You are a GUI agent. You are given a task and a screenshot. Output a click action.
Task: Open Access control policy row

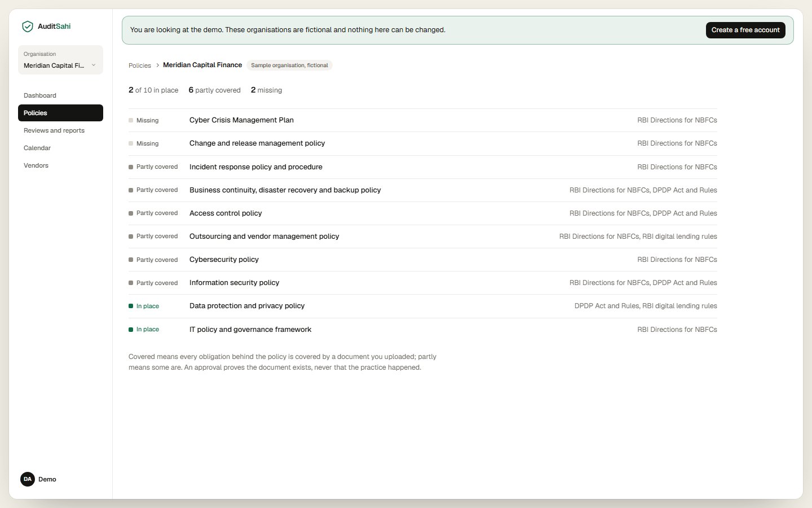pyautogui.click(x=423, y=213)
